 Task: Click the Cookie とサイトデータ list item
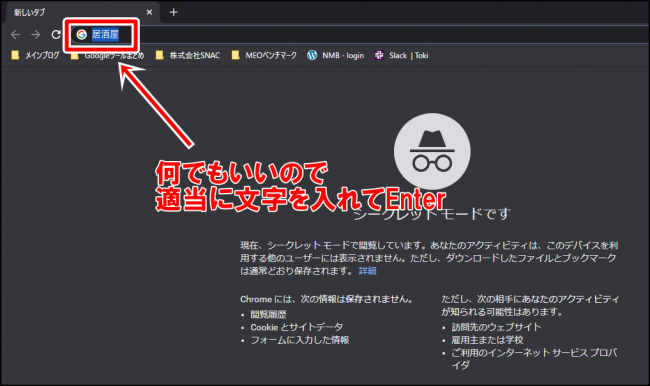297,327
